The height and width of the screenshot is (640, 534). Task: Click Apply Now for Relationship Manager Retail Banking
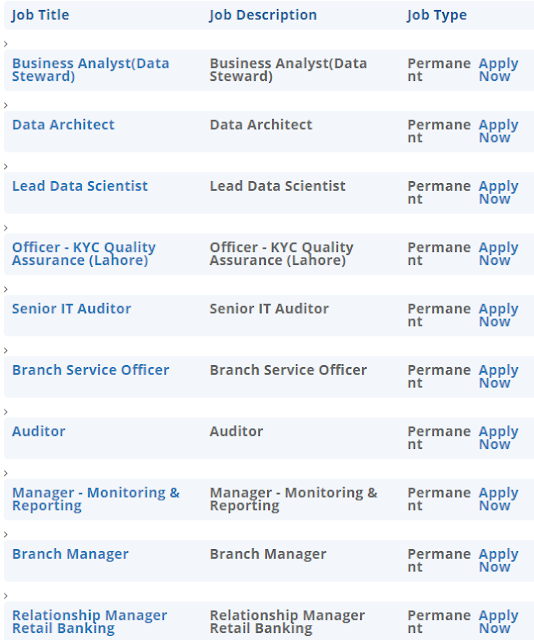coord(498,622)
